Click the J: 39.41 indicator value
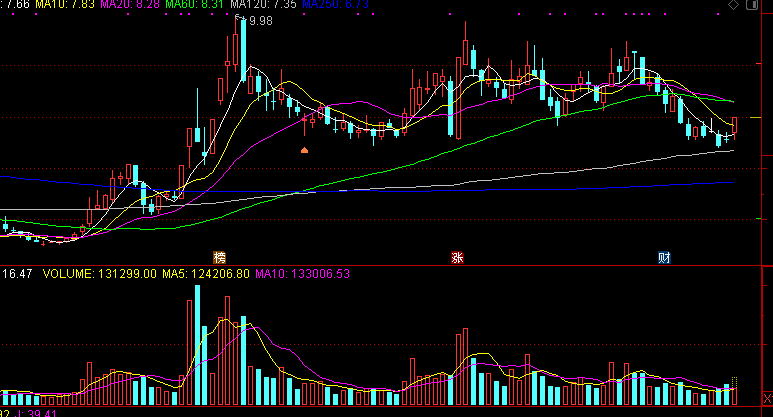This screenshot has width=773, height=417. coord(35,413)
